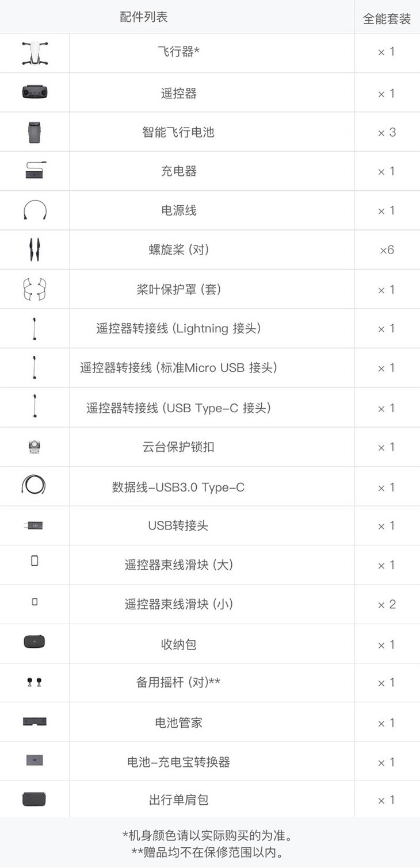Click the power cable icon
The image size is (420, 868).
click(35, 210)
